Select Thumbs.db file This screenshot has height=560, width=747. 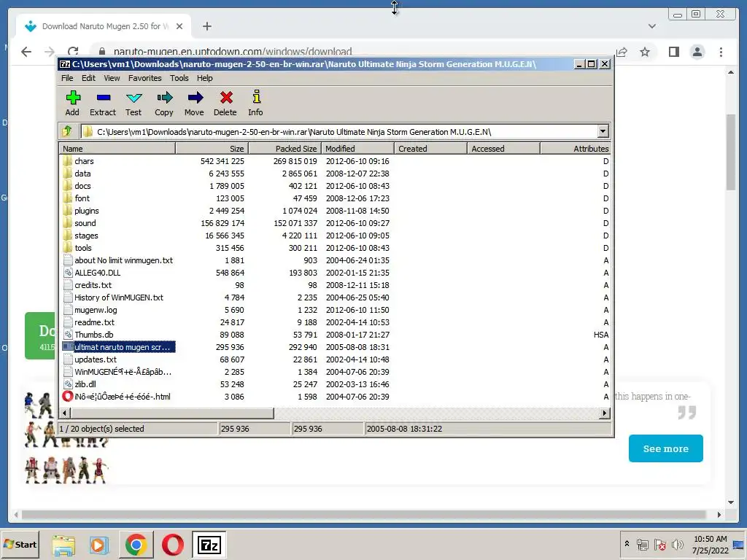pyautogui.click(x=334, y=334)
